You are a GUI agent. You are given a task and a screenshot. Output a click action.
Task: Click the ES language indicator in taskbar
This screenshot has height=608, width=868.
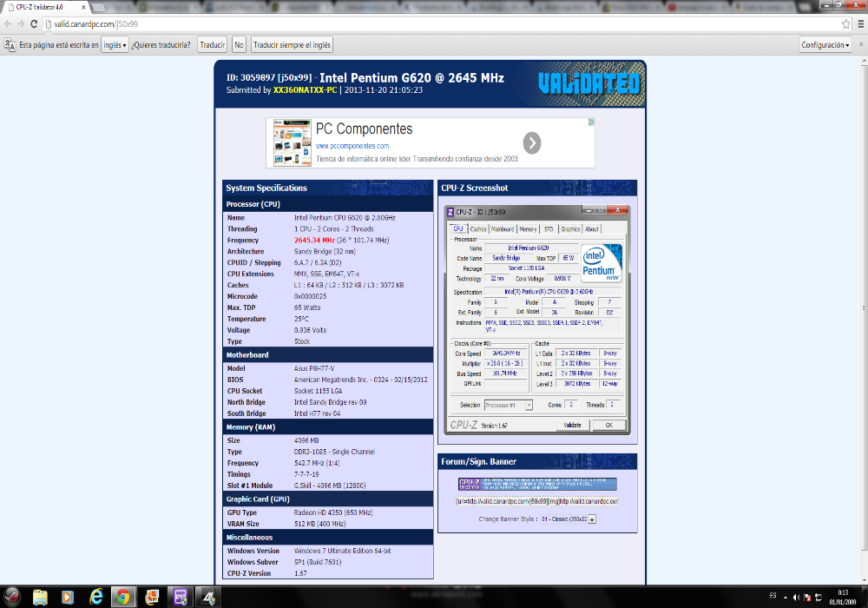click(773, 596)
